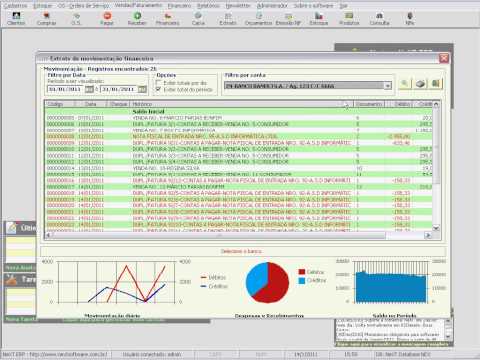The height and width of the screenshot is (360, 480).
Task: Open the Extrato toolbar icon
Action: pos(228,19)
